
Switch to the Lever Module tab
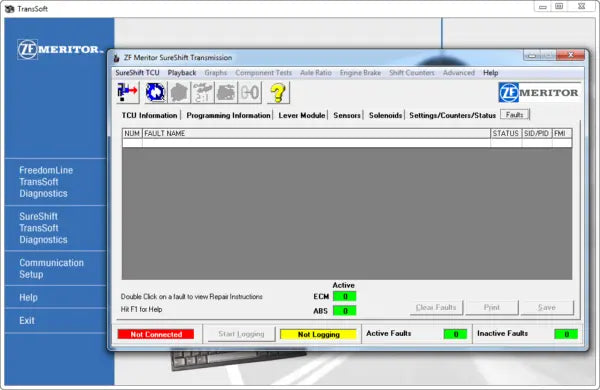(x=302, y=115)
